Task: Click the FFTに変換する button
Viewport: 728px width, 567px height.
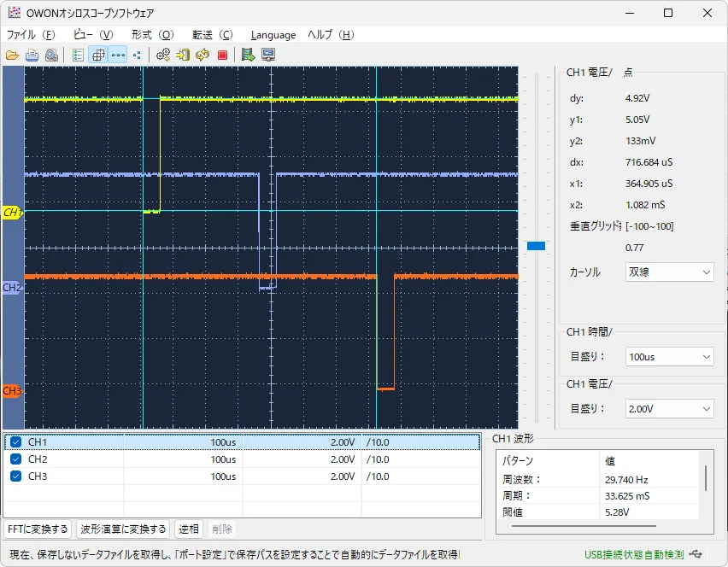Action: pos(38,529)
